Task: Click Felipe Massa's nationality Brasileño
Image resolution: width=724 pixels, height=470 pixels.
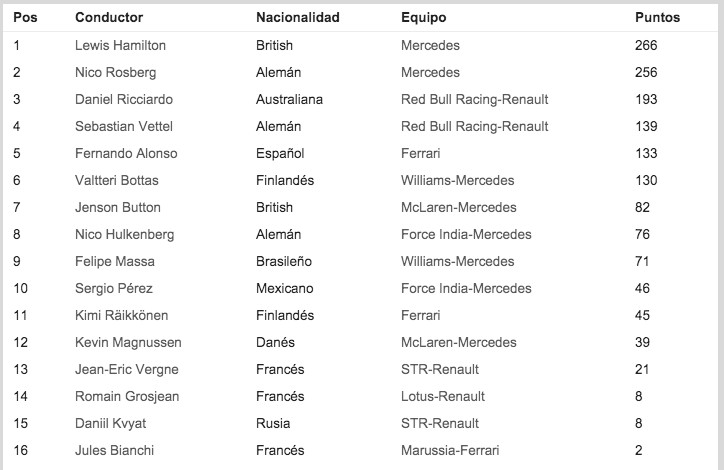Action: (x=285, y=261)
